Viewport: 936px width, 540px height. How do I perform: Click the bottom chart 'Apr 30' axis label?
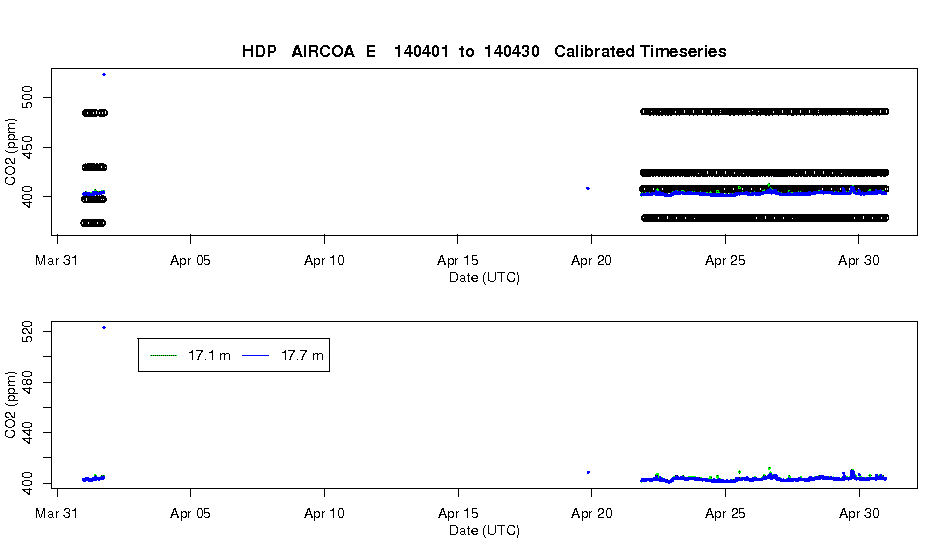click(859, 513)
